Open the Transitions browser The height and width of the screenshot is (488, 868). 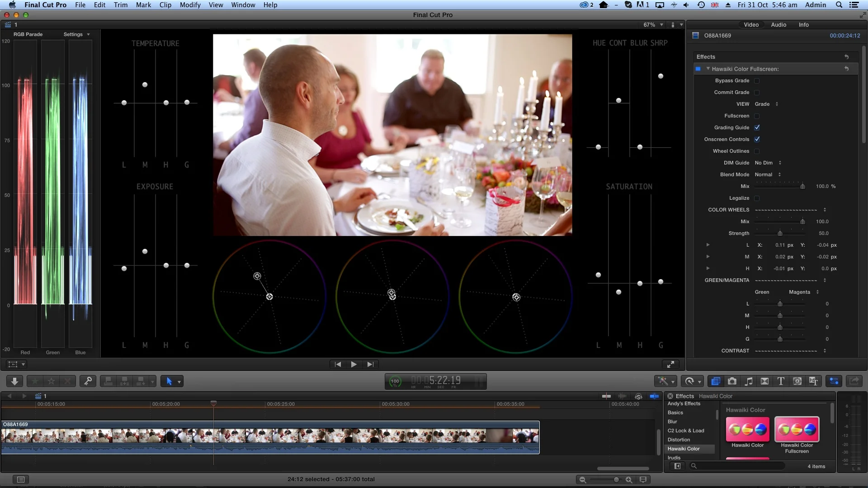coord(765,381)
